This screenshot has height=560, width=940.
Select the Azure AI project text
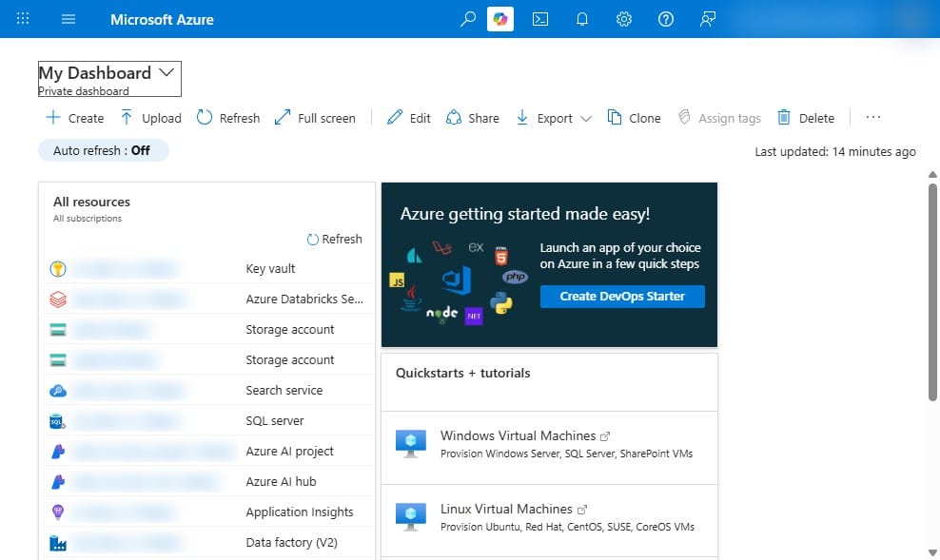coord(289,451)
